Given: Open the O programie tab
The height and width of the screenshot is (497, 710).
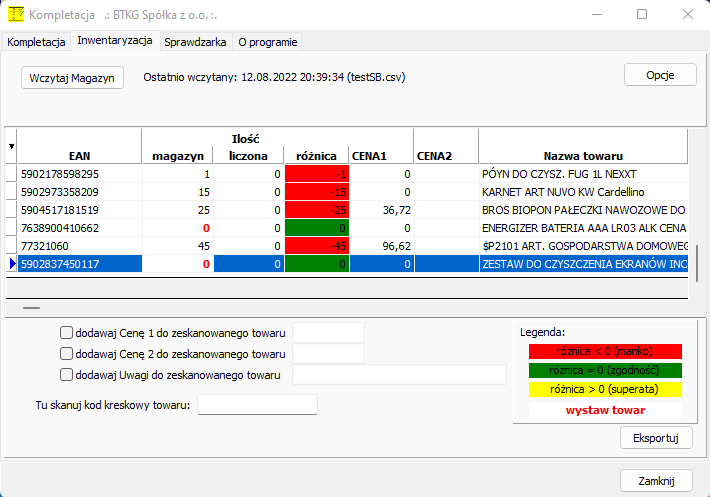Looking at the screenshot, I should point(267,42).
